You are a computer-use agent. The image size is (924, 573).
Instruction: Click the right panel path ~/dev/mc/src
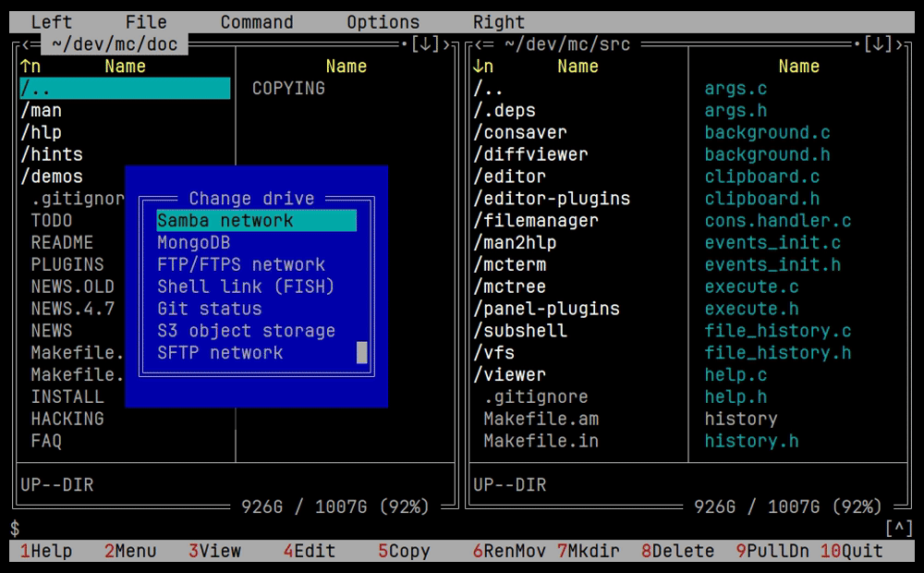pyautogui.click(x=567, y=44)
